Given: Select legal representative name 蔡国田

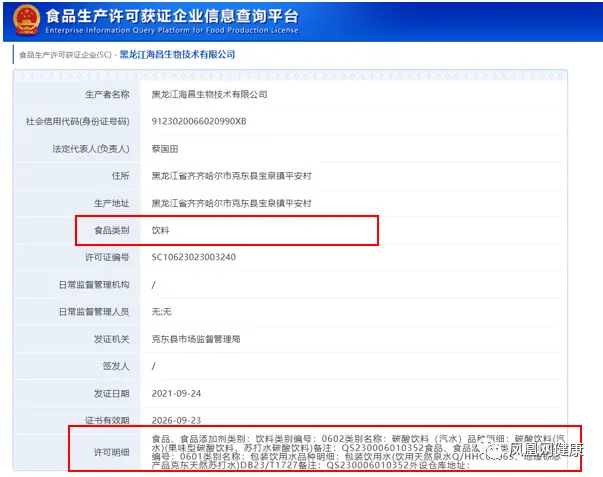Looking at the screenshot, I should tap(165, 149).
